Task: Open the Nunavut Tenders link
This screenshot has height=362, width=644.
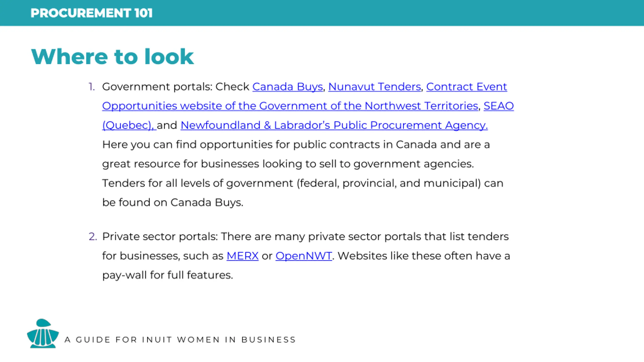Action: coord(374,87)
